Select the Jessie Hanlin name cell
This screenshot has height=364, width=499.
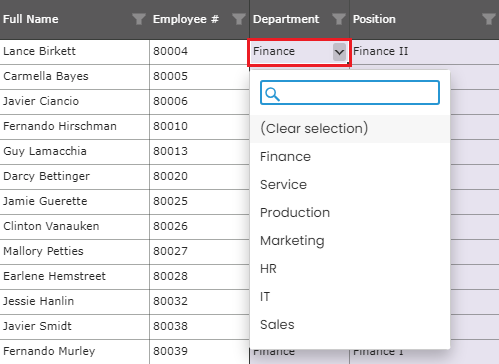tap(75, 302)
